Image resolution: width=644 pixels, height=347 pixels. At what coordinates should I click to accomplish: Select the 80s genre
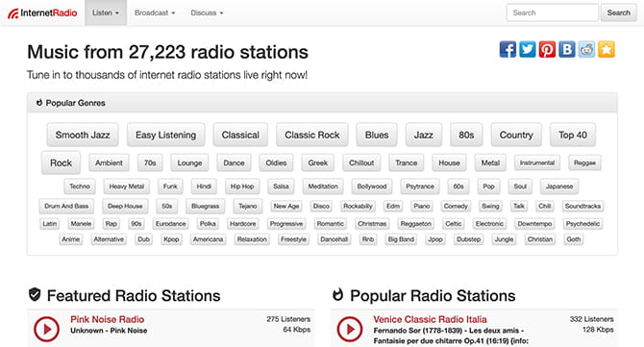point(466,135)
